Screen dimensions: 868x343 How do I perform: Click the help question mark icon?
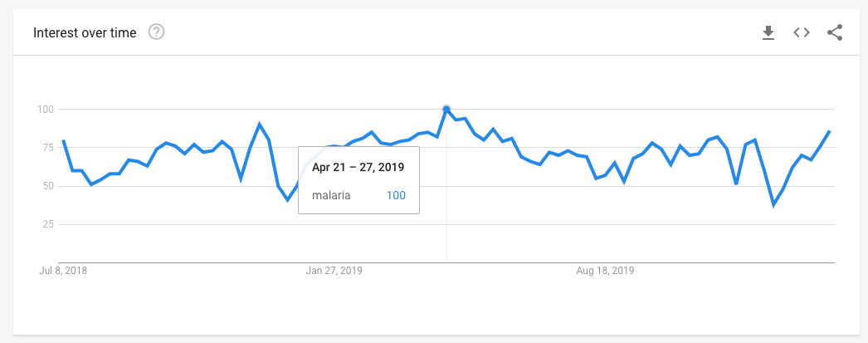[x=156, y=32]
